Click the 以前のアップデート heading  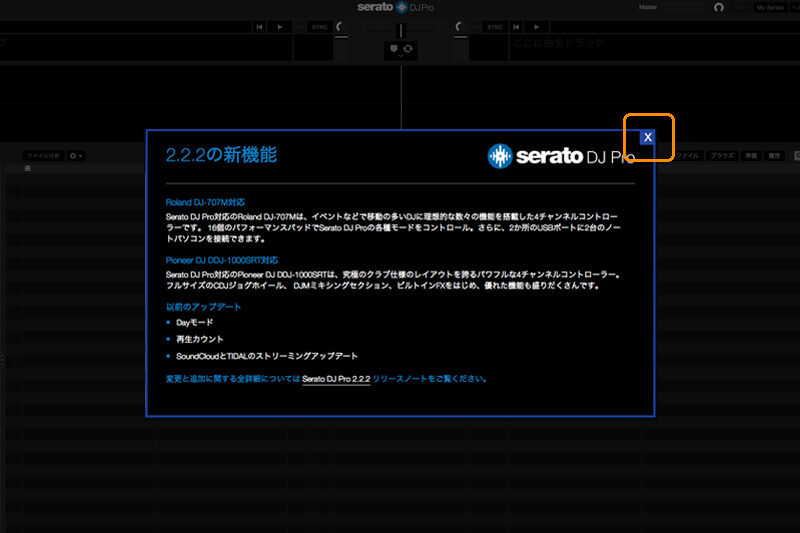point(203,307)
